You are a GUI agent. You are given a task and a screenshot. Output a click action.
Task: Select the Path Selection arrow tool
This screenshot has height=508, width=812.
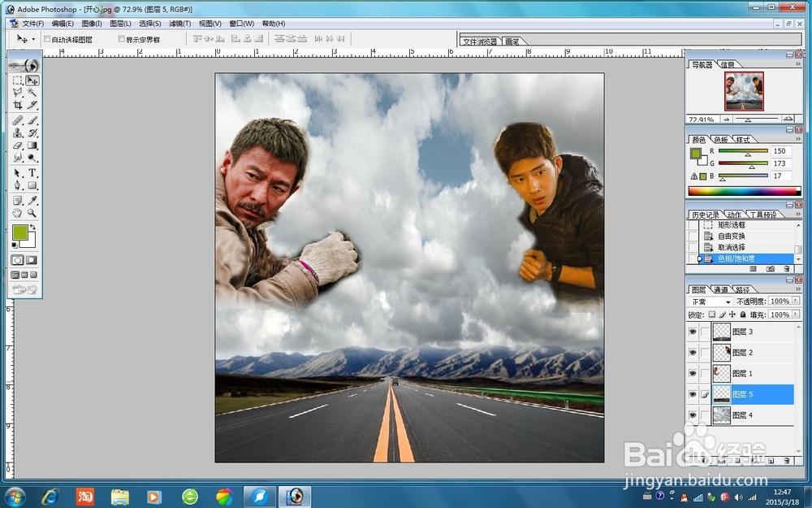[18, 173]
